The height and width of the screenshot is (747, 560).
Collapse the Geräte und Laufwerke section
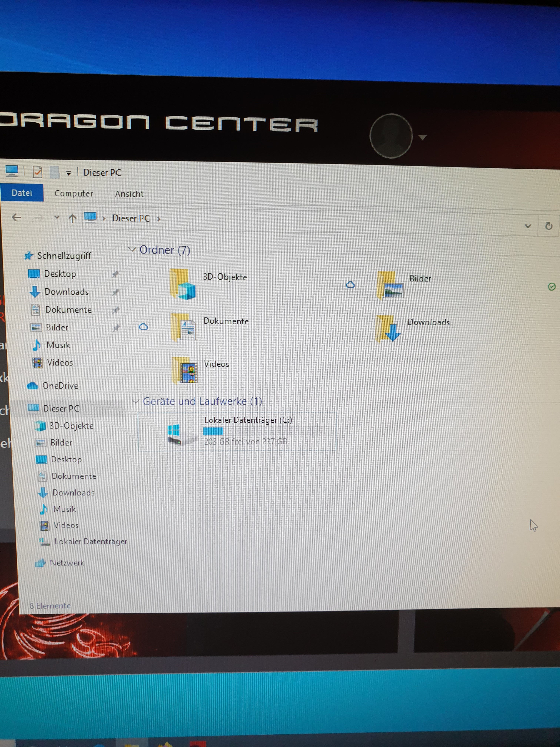pos(136,401)
